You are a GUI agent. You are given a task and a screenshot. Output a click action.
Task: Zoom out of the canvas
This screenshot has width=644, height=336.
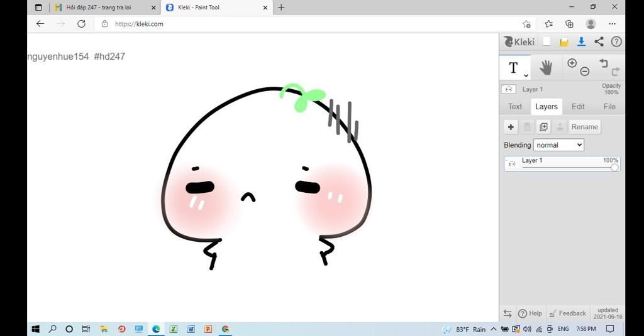coord(585,72)
